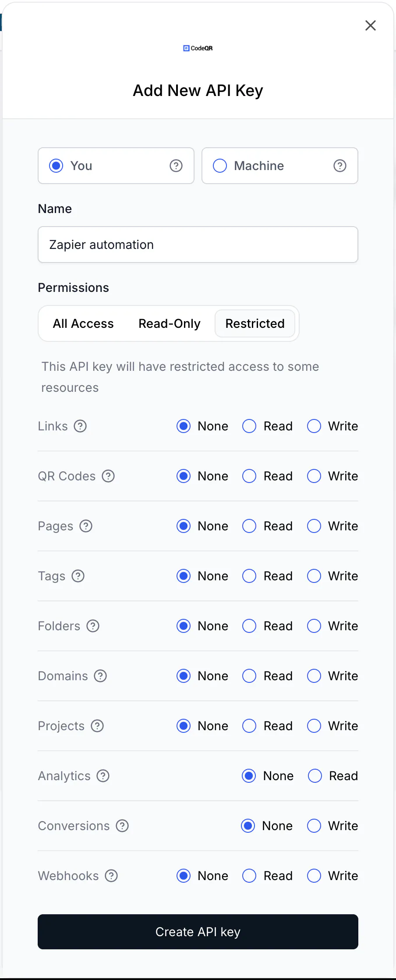This screenshot has width=396, height=980.
Task: Open help icon in the Machine option
Action: 340,166
